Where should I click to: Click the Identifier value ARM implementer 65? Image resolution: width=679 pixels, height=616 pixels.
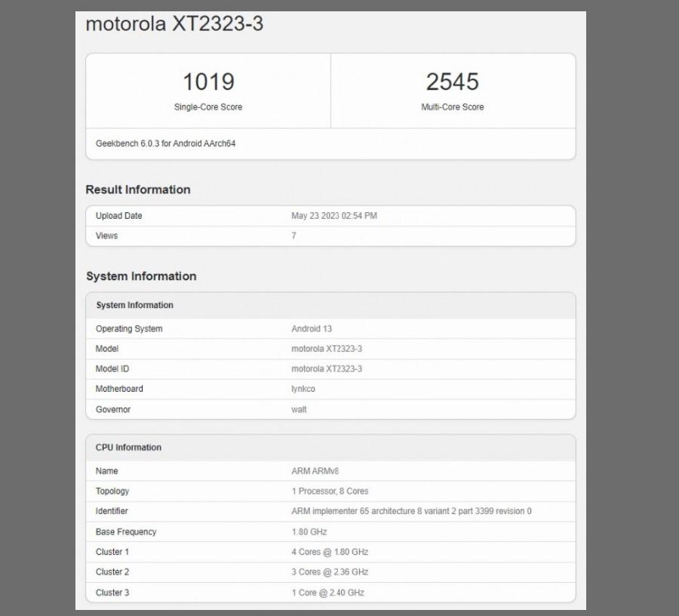pos(411,511)
